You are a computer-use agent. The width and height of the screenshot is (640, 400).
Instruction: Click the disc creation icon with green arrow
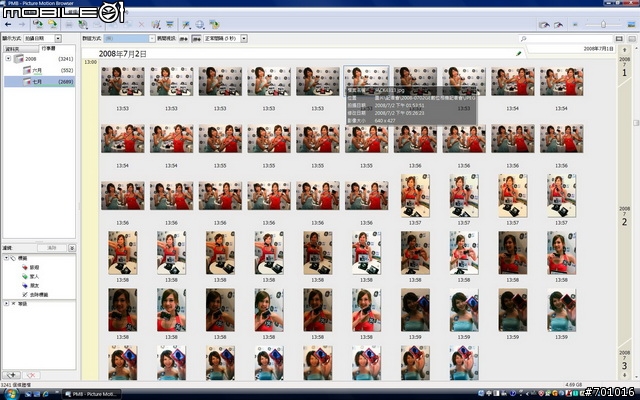(83, 25)
